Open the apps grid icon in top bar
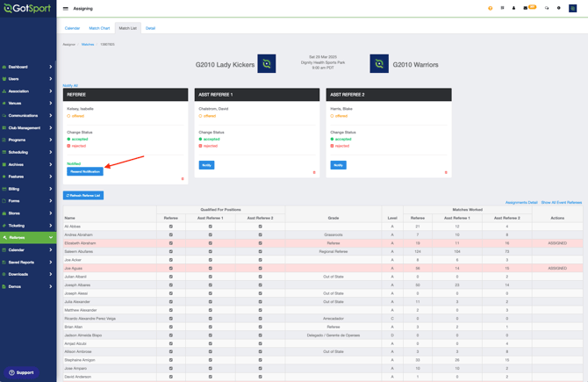Image resolution: width=588 pixels, height=382 pixels. pyautogui.click(x=502, y=8)
